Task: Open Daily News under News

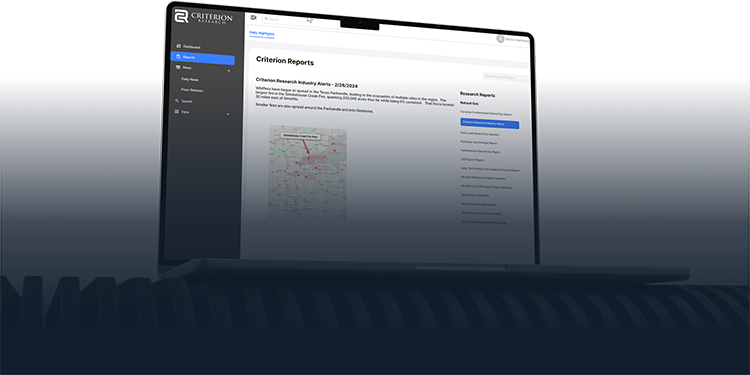Action: pyautogui.click(x=190, y=79)
